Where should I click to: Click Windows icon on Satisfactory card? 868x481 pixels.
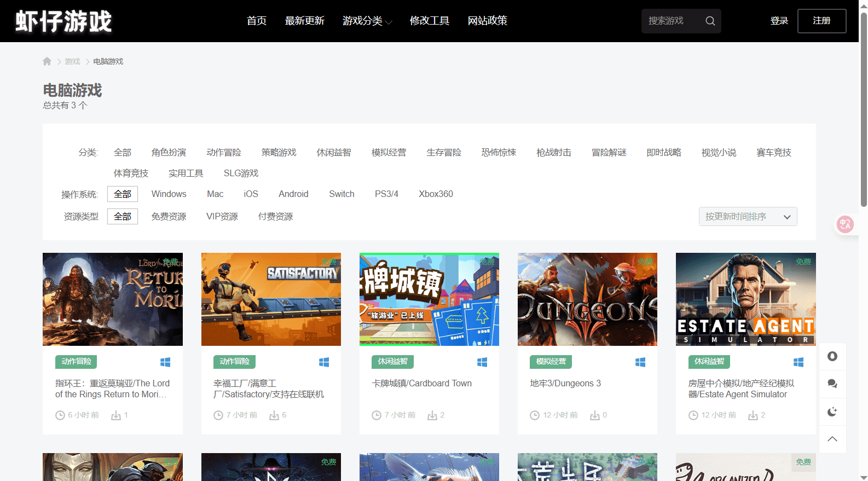tap(324, 362)
